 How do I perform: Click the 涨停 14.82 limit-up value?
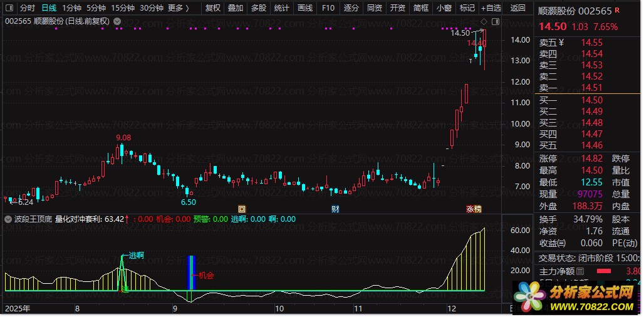[x=592, y=159]
